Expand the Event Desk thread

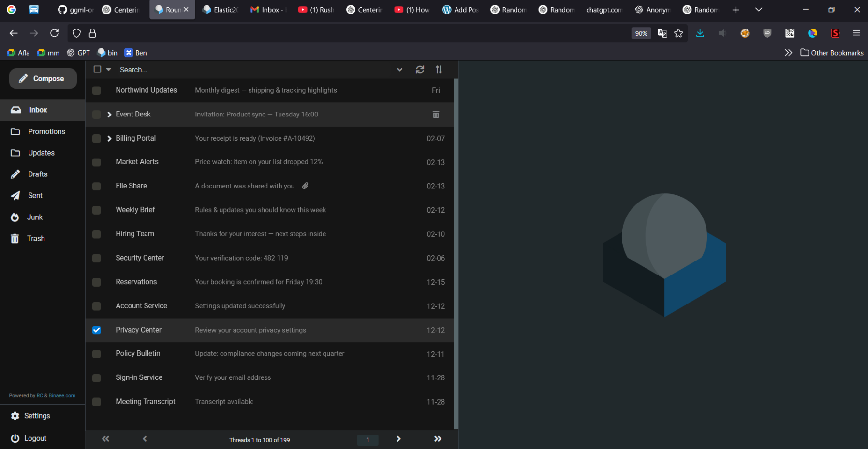coord(109,115)
